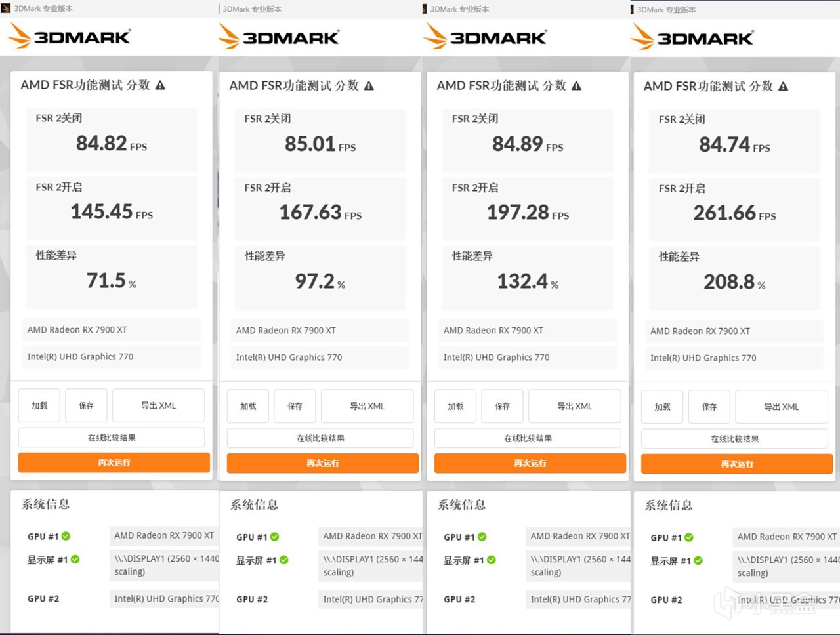Screen dimensions: 840x635
Task: Click orange 再次运行 in the 197.28 FPS window
Action: click(x=530, y=463)
